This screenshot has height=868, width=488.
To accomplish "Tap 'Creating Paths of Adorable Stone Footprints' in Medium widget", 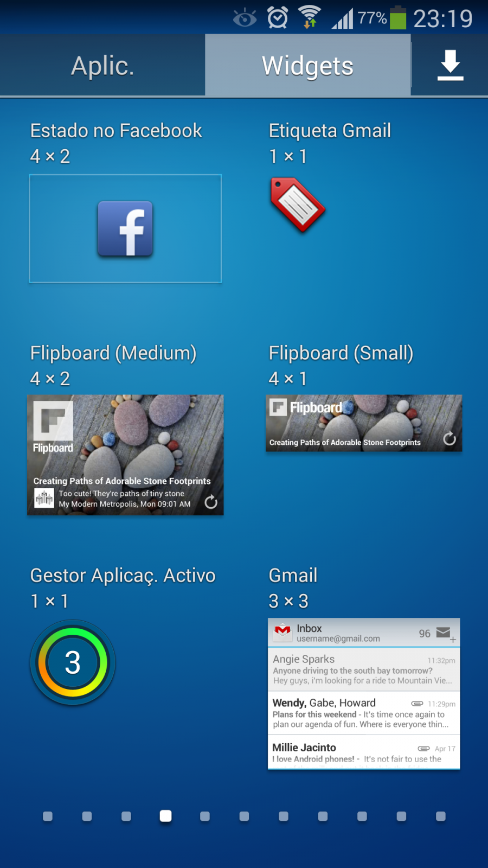I will coord(122,481).
